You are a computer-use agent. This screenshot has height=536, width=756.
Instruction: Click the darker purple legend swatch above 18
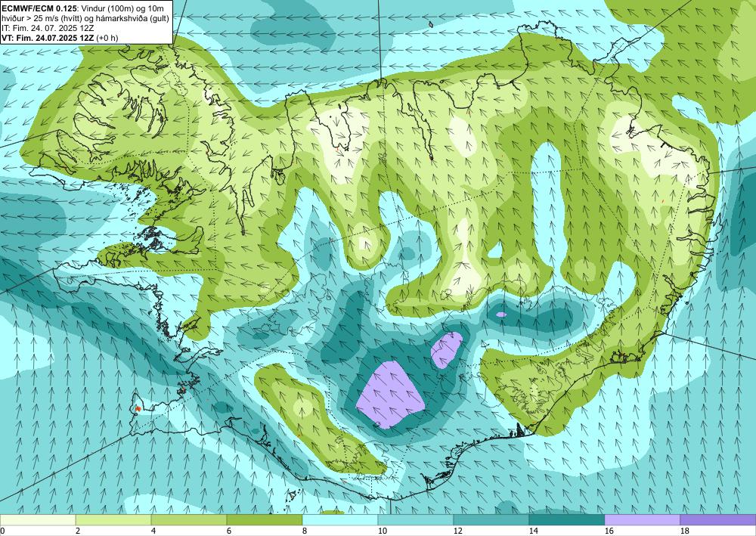point(718,519)
